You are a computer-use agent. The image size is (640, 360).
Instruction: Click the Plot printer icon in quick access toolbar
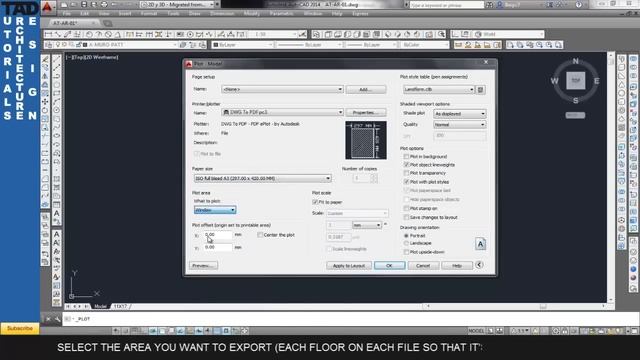point(104,4)
